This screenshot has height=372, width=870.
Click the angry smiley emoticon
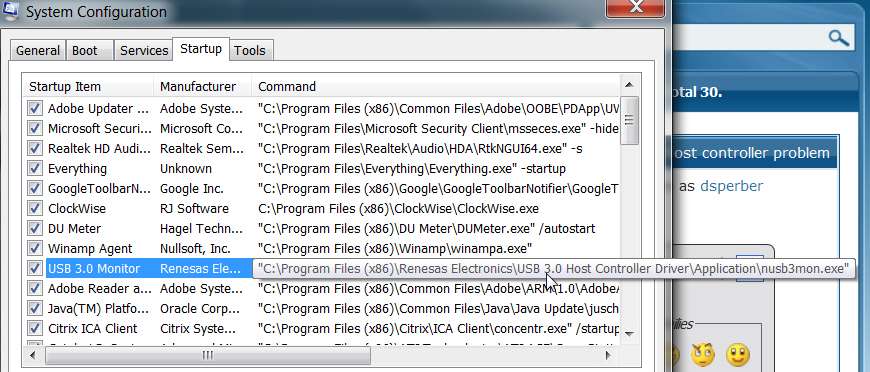point(703,354)
